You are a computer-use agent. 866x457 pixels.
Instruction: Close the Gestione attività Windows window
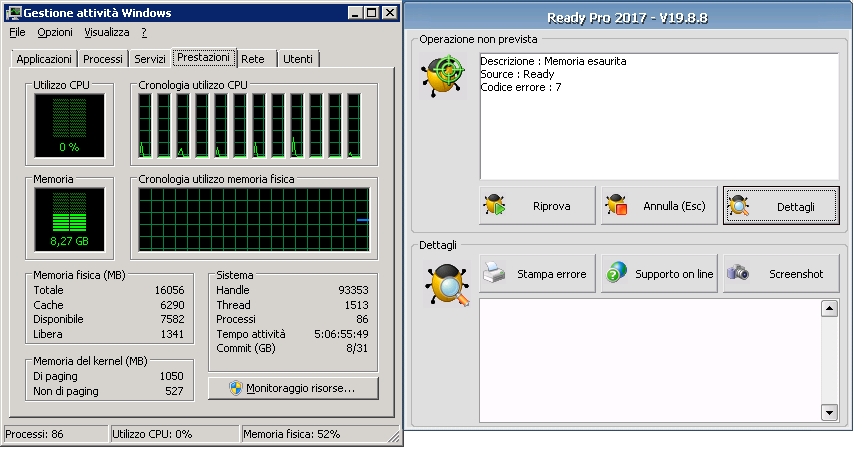pyautogui.click(x=390, y=13)
